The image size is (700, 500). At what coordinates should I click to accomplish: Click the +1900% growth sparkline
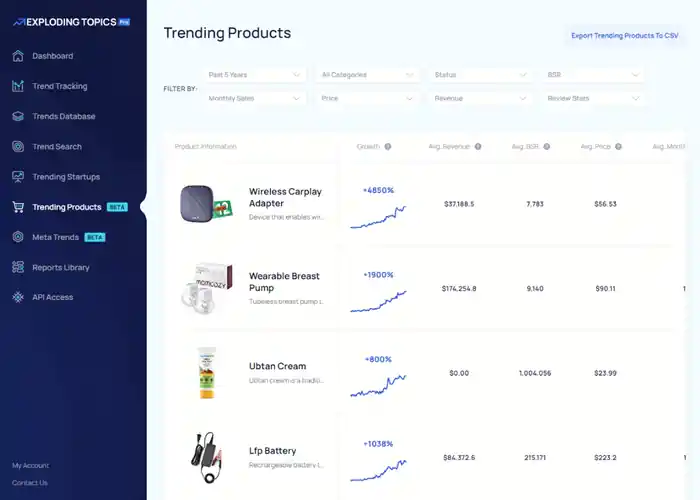coord(378,301)
